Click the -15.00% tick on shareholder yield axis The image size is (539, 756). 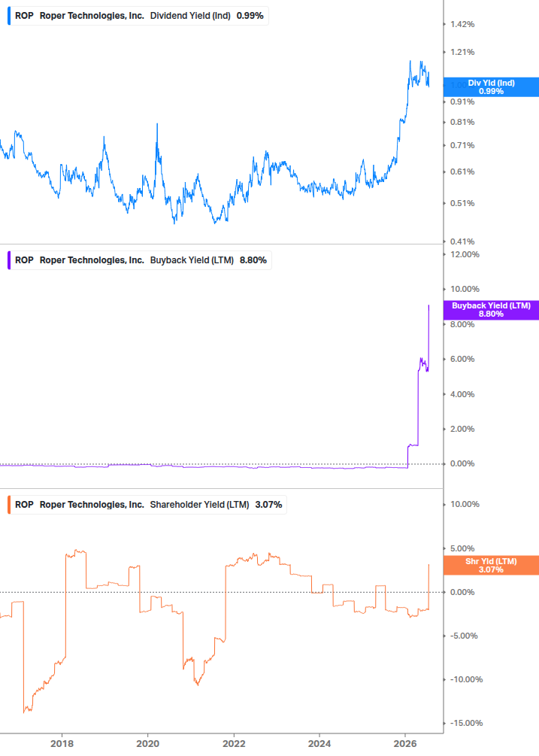[466, 723]
